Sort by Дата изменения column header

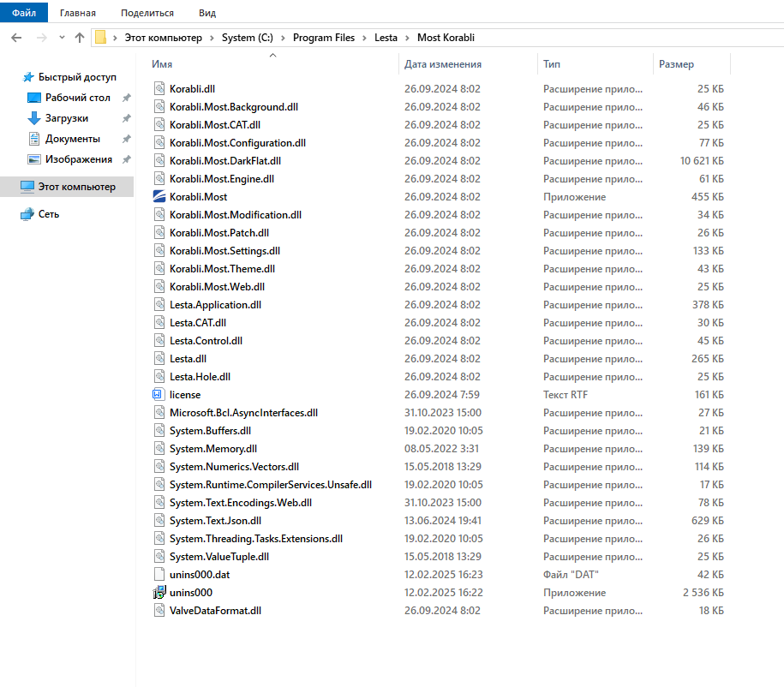click(442, 64)
